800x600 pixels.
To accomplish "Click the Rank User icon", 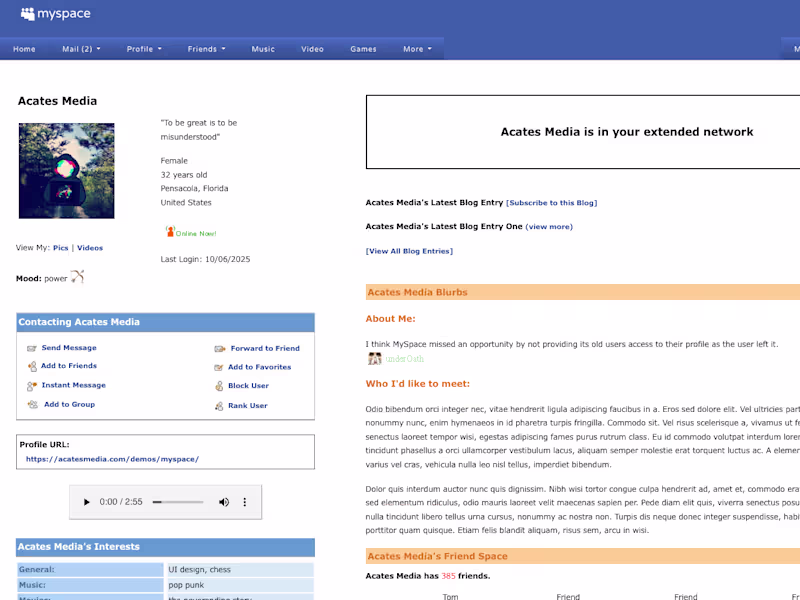I will (x=218, y=404).
